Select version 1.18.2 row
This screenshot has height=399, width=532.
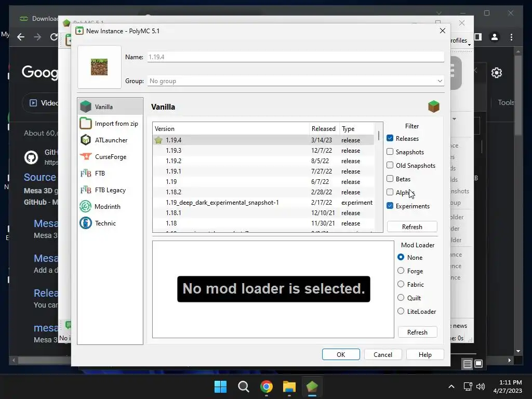pos(263,192)
